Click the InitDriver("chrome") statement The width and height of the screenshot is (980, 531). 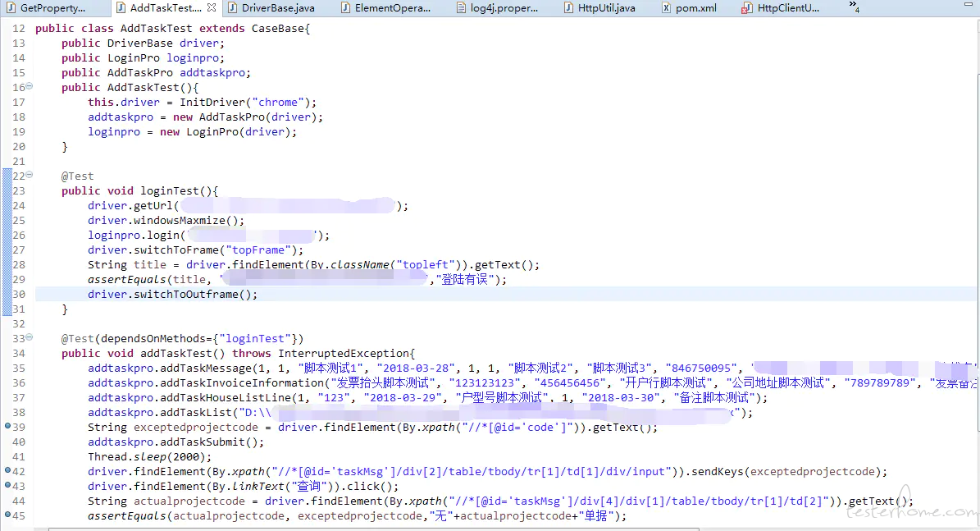[202, 103]
